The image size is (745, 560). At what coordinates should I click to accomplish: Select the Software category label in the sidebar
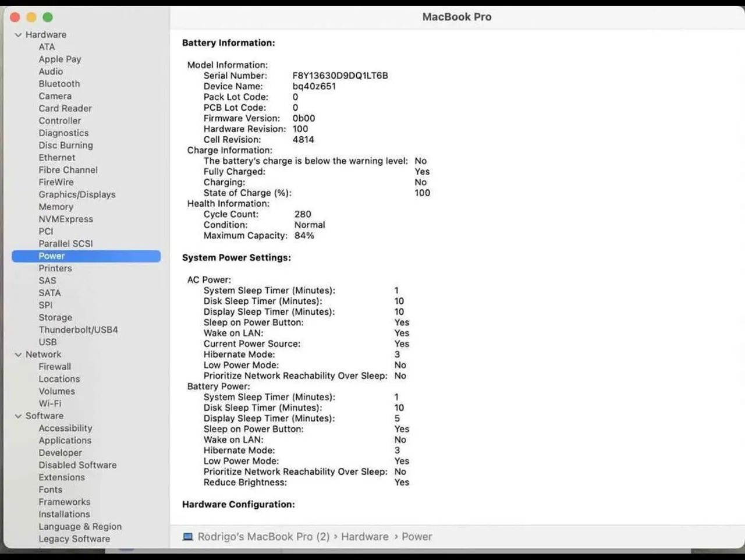(x=44, y=416)
